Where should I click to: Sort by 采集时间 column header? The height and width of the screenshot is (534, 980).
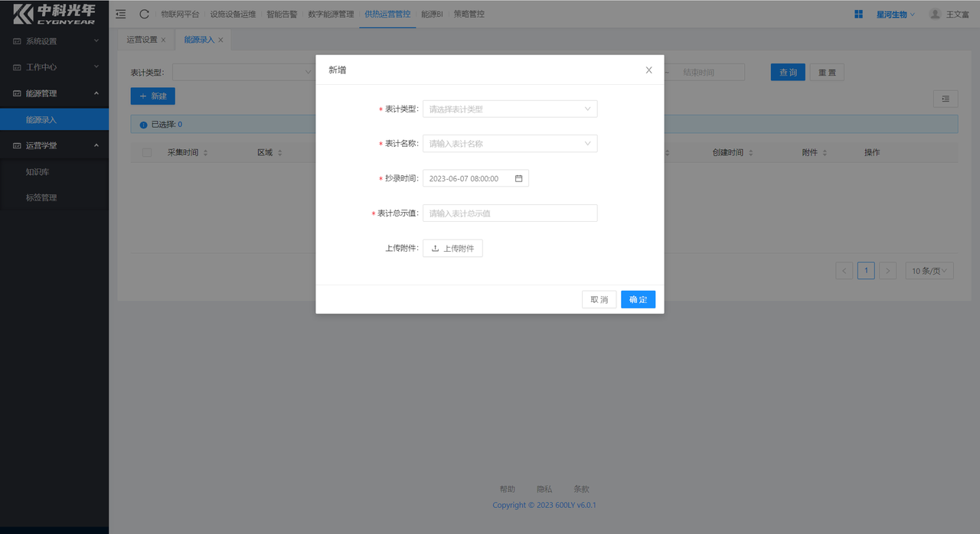point(184,152)
